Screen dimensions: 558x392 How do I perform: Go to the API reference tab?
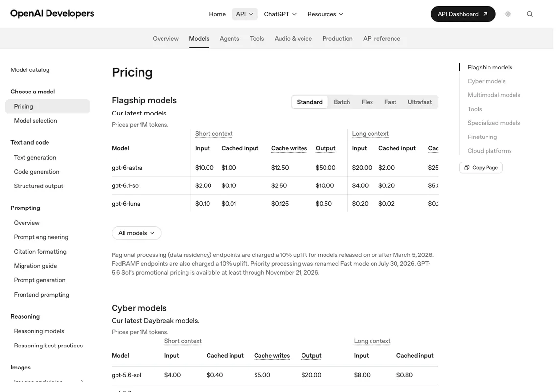point(381,39)
